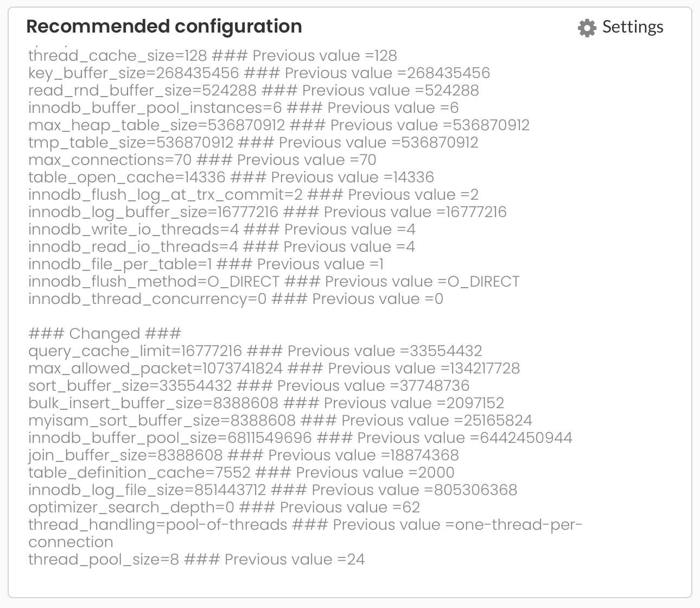Image resolution: width=700 pixels, height=608 pixels.
Task: Click the optimizer_search_depth=0 line
Action: point(225,508)
